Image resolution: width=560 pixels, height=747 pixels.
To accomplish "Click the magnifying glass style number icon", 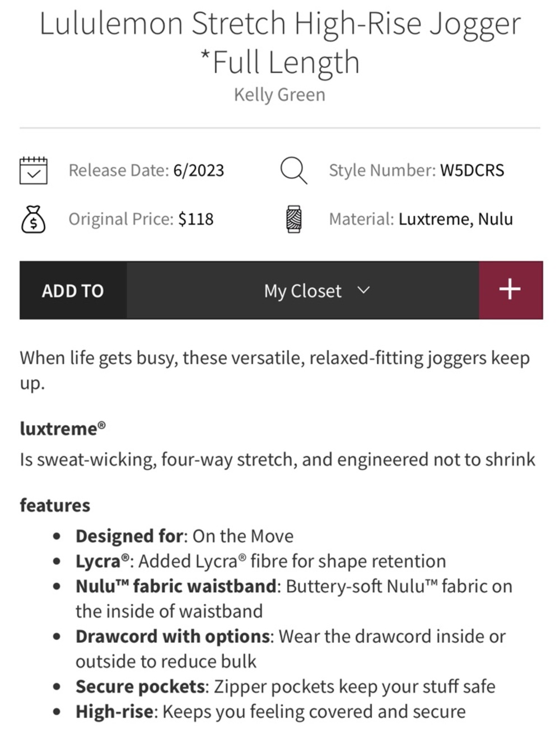I will point(293,170).
